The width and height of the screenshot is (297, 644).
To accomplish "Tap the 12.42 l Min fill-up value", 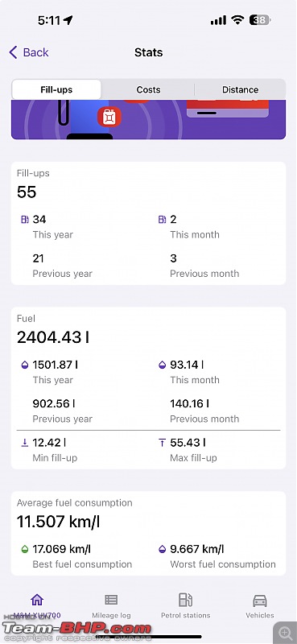I will (49, 443).
